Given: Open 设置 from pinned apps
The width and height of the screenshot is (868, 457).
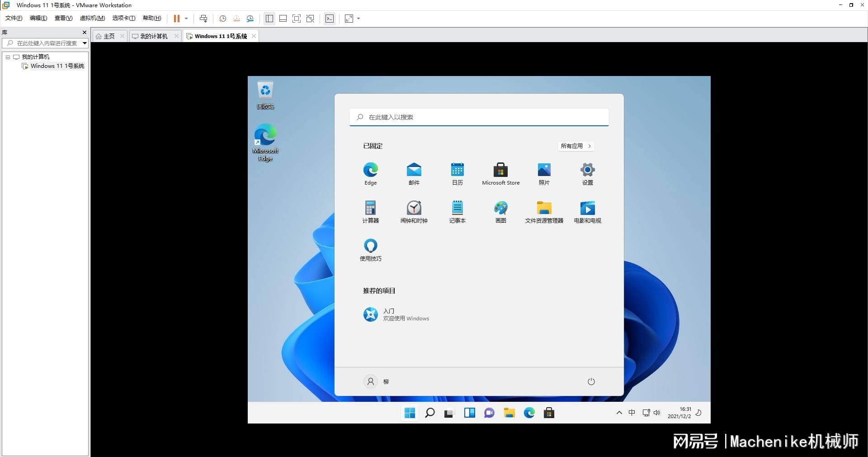Looking at the screenshot, I should point(588,174).
